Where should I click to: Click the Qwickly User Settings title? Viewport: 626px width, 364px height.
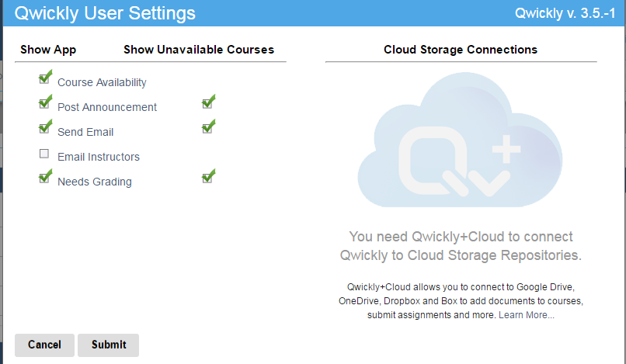coord(105,13)
